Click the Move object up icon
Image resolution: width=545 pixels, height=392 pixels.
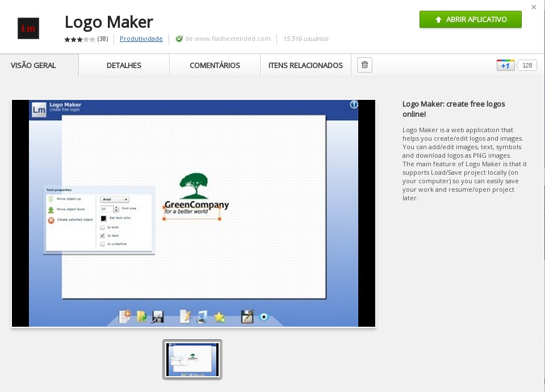(x=51, y=199)
